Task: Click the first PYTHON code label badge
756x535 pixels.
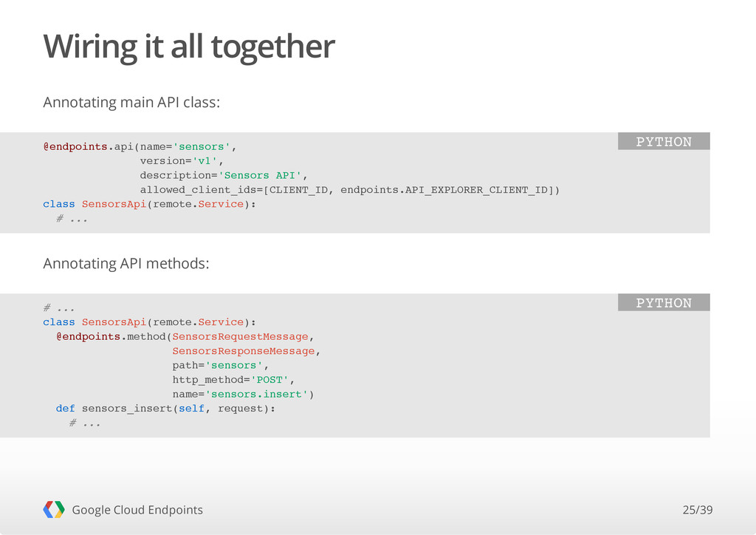Action: [x=664, y=141]
